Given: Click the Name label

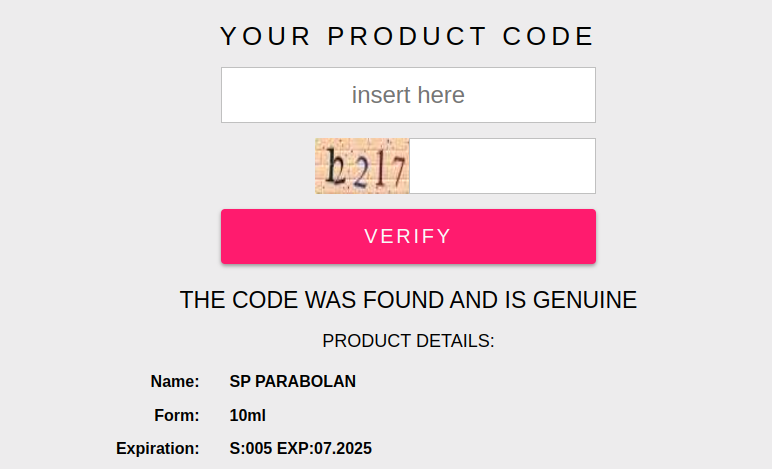Looking at the screenshot, I should click(175, 381).
